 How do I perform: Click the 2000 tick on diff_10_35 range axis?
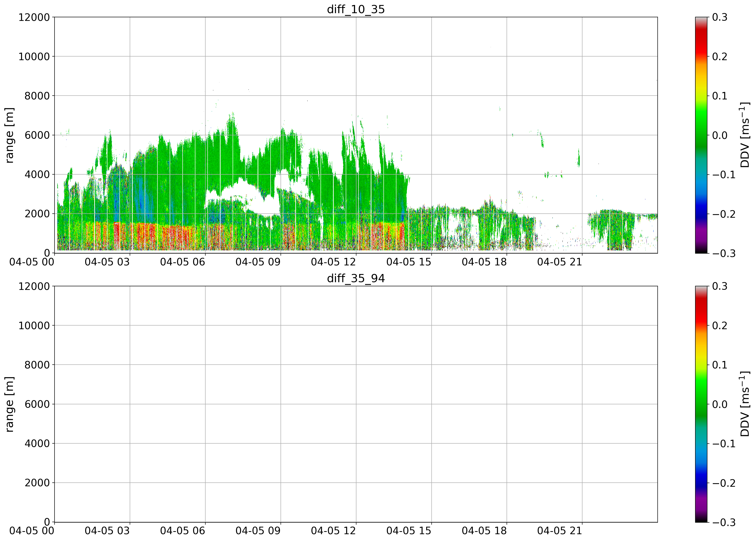coord(37,214)
